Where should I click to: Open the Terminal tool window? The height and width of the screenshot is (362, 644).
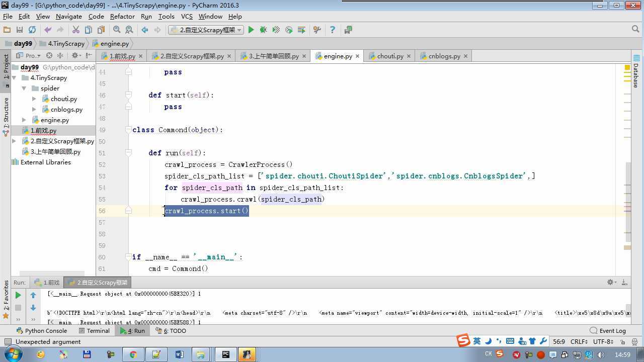(x=94, y=331)
